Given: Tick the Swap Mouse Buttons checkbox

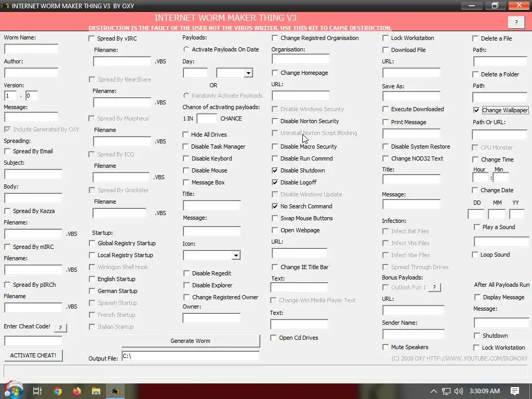Looking at the screenshot, I should point(275,219).
